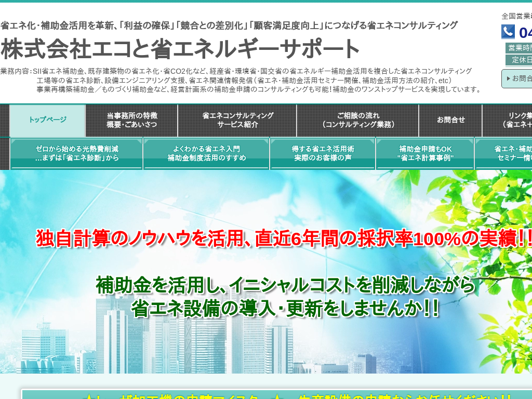Go to 当事務所の特徴 概要・ごあいさつ page
532x399 pixels.
coord(131,120)
